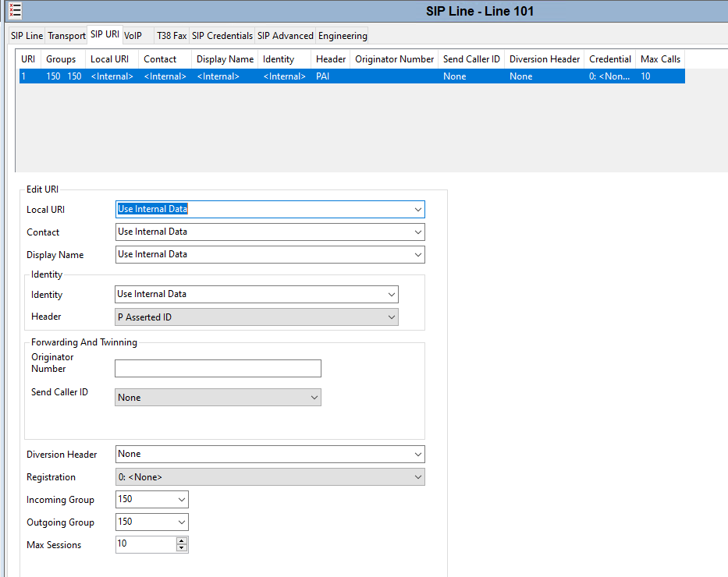This screenshot has width=728, height=577.
Task: Expand the Local URI dropdown
Action: [418, 210]
